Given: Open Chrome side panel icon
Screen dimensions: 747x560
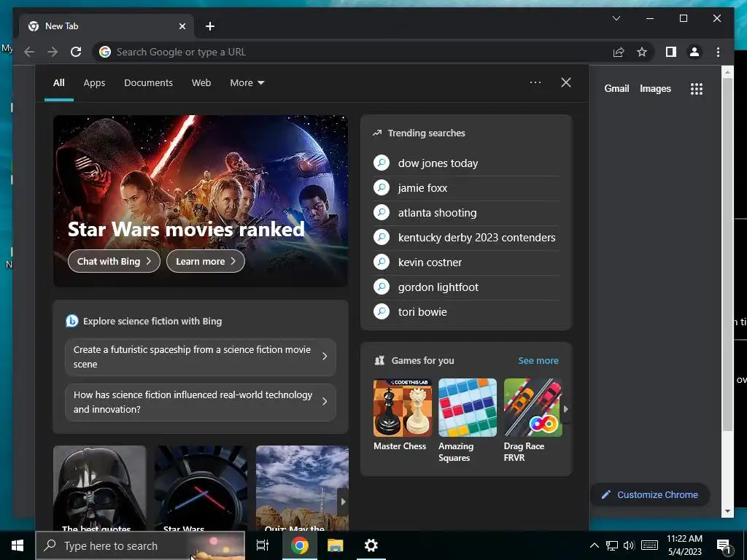Looking at the screenshot, I should 671,52.
